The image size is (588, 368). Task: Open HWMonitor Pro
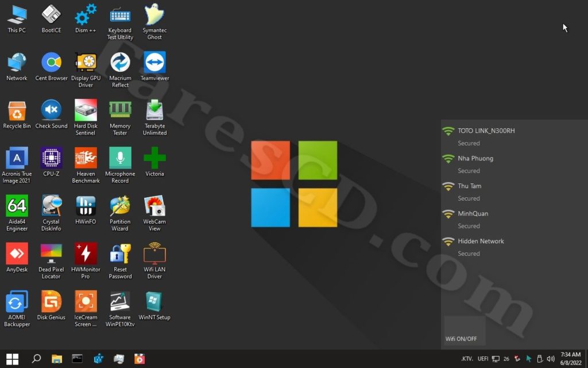86,261
